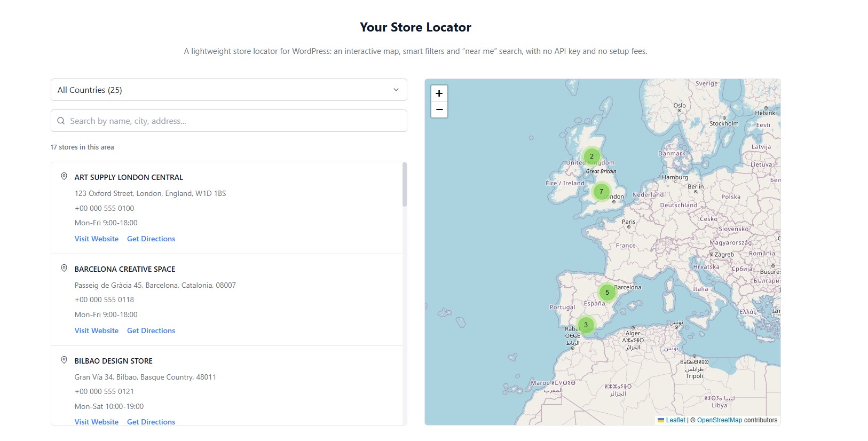The width and height of the screenshot is (868, 441).
Task: Select BILBAO DESIGN STORE store title
Action: pyautogui.click(x=114, y=361)
